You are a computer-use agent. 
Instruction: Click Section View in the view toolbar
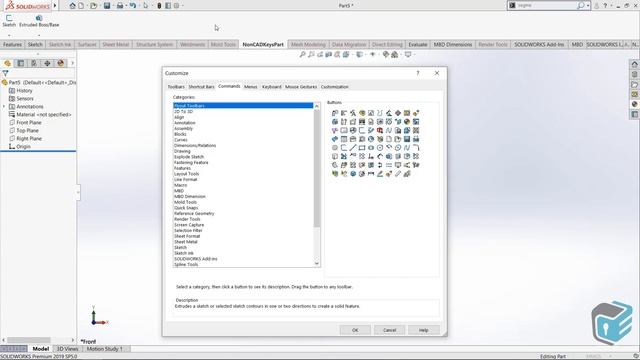pyautogui.click(x=329, y=54)
